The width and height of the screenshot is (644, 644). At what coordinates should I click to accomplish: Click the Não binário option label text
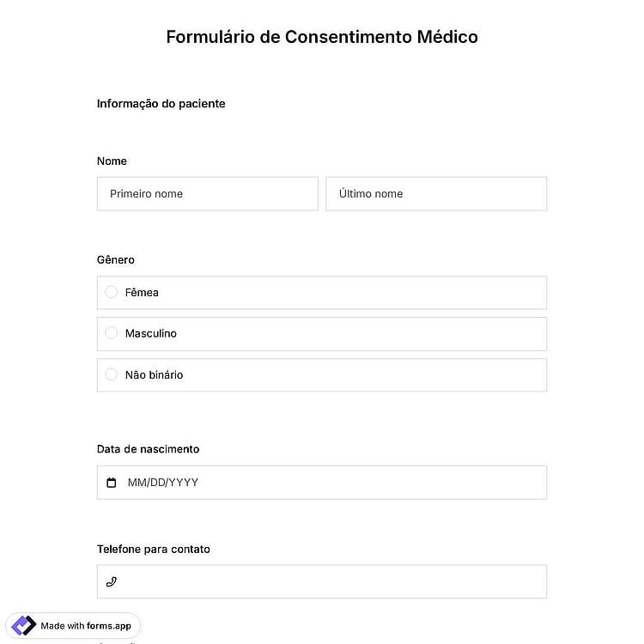(x=154, y=375)
